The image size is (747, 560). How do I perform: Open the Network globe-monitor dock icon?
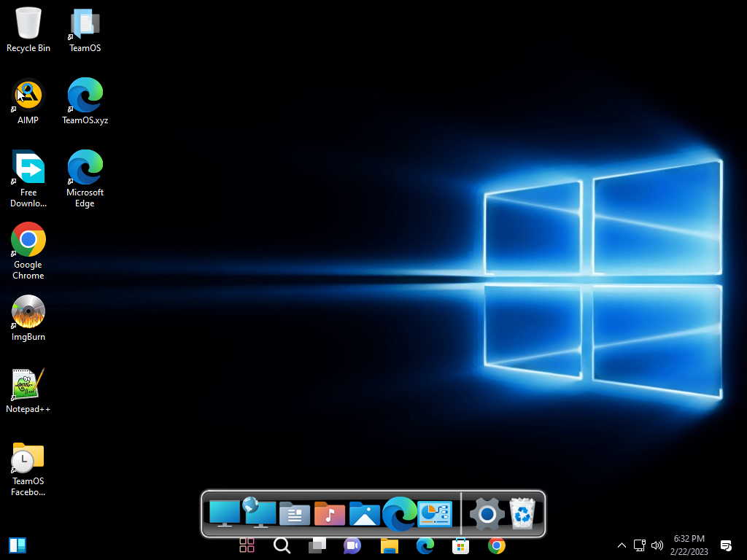(260, 513)
